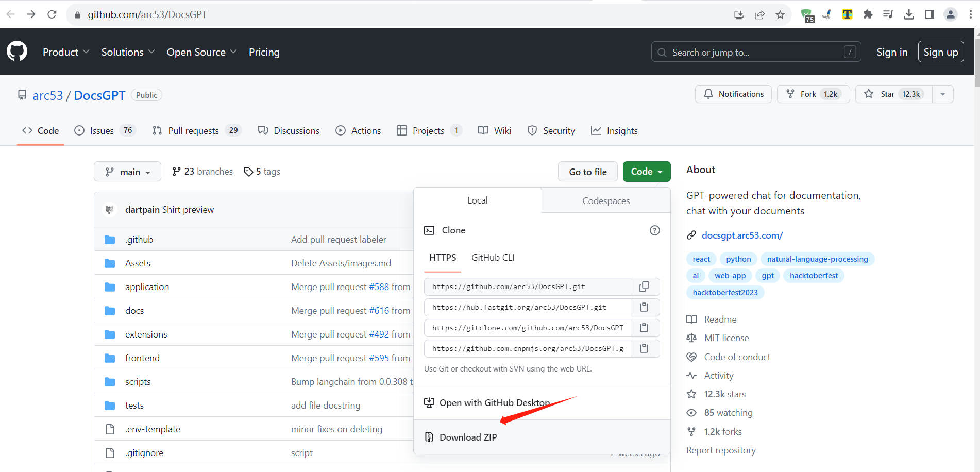Copy the HTTPS clone URL
This screenshot has width=980, height=472.
(x=645, y=286)
